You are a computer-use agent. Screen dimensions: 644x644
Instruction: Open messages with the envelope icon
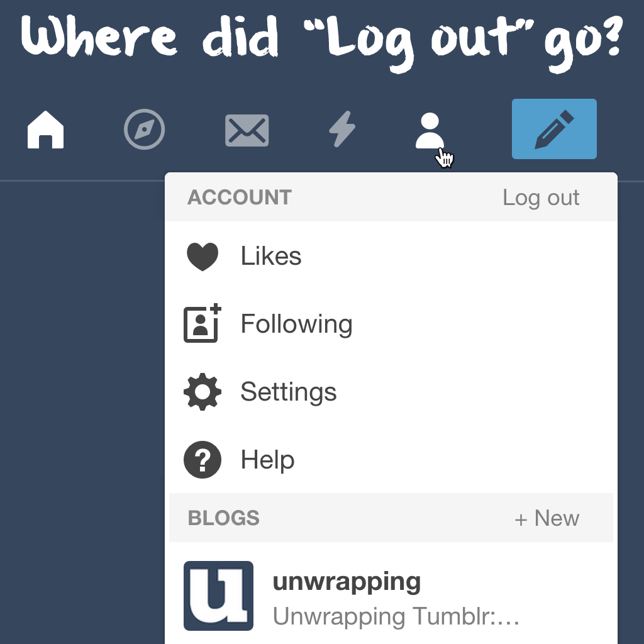coord(247,129)
